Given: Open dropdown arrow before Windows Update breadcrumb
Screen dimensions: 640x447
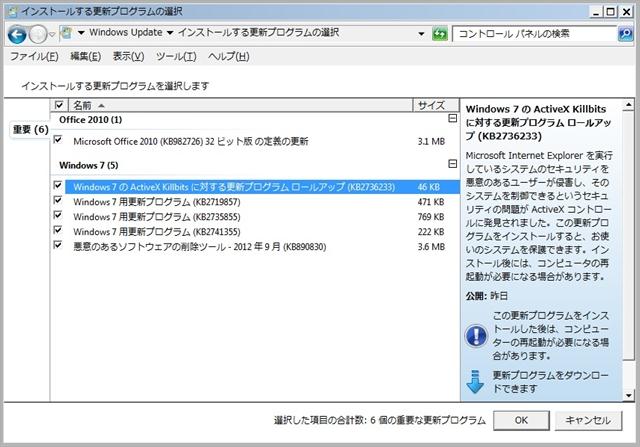Looking at the screenshot, I should (81, 33).
